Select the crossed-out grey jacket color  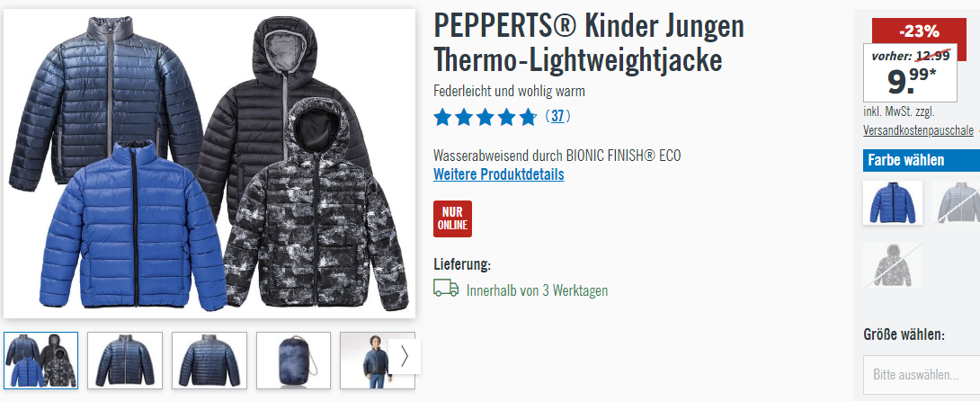(x=957, y=202)
